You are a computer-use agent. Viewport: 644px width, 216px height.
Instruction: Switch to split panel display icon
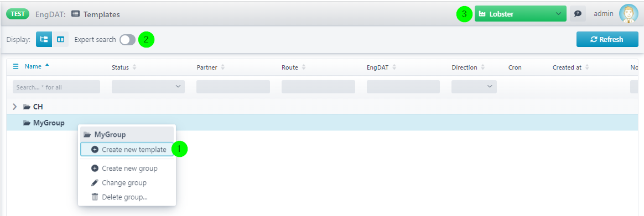(x=60, y=39)
